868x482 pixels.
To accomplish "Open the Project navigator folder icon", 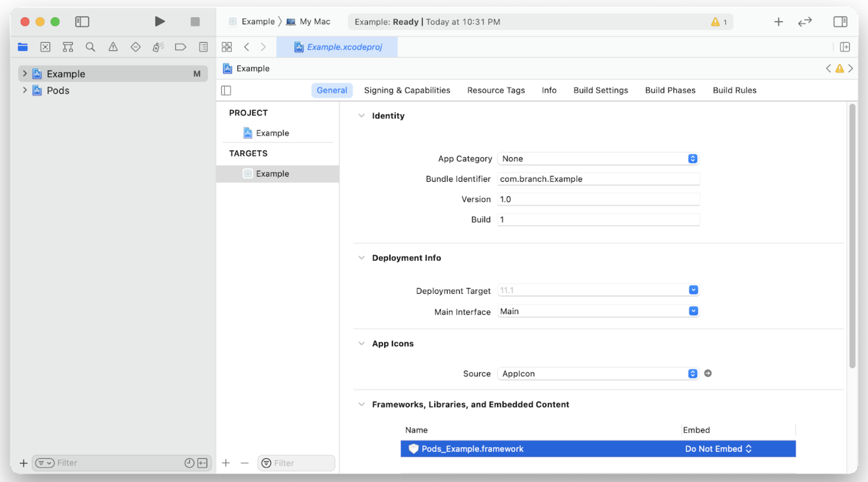I will 23,47.
